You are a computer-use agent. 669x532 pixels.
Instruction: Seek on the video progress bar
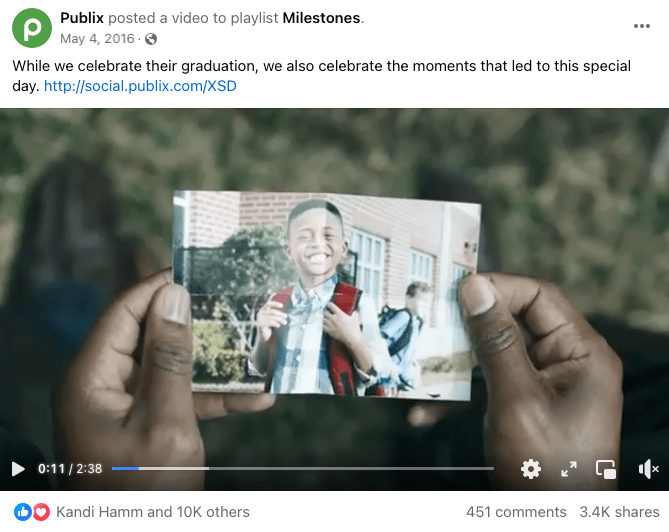[303, 468]
